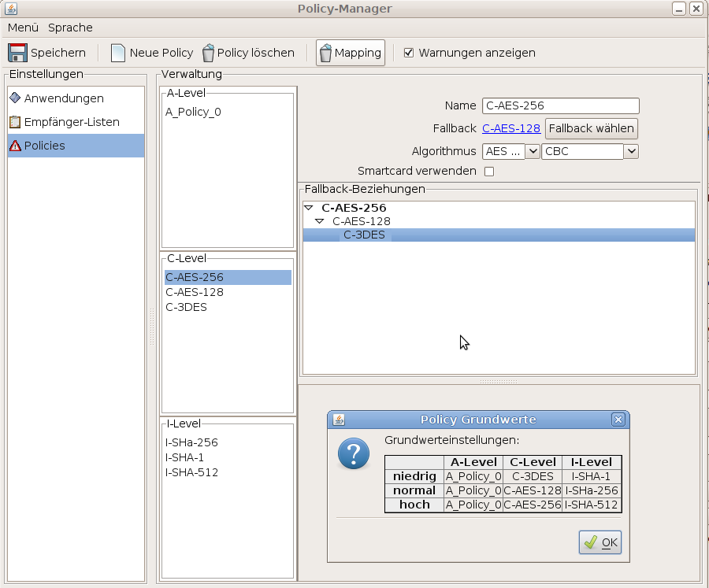Select the Policies warning triangle icon
Image resolution: width=709 pixels, height=588 pixels.
[15, 146]
